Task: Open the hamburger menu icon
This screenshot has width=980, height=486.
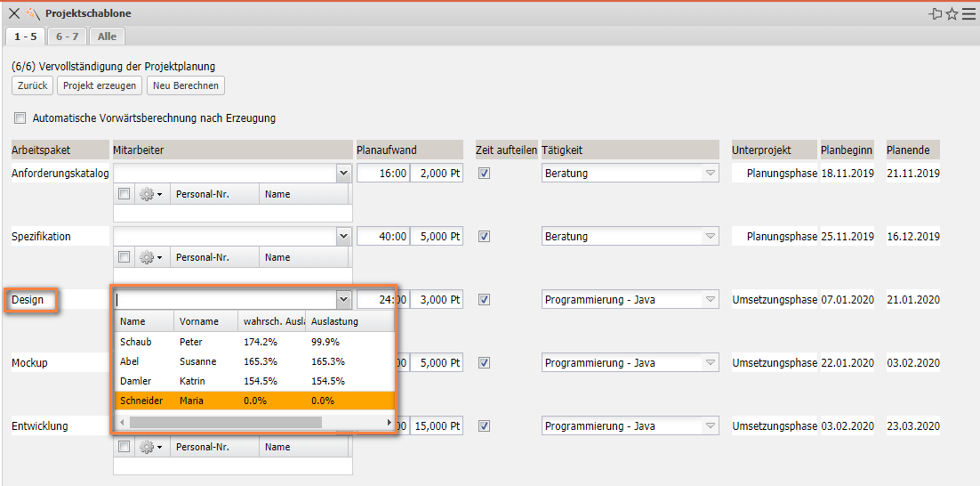Action: tap(968, 13)
